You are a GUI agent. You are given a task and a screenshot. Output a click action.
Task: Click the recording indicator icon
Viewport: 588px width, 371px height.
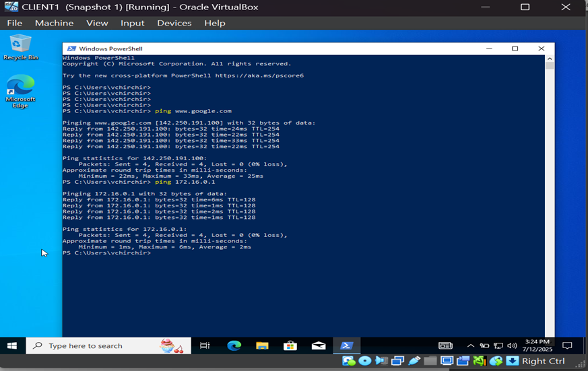click(x=463, y=361)
